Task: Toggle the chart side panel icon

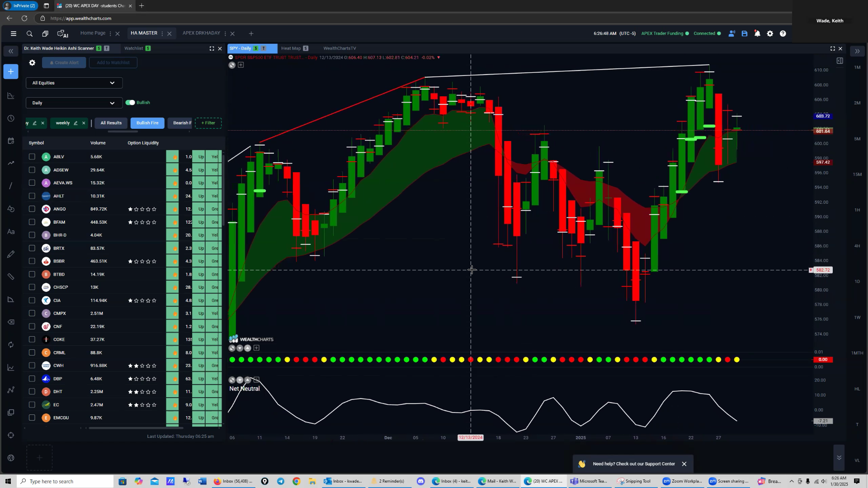Action: [x=840, y=61]
